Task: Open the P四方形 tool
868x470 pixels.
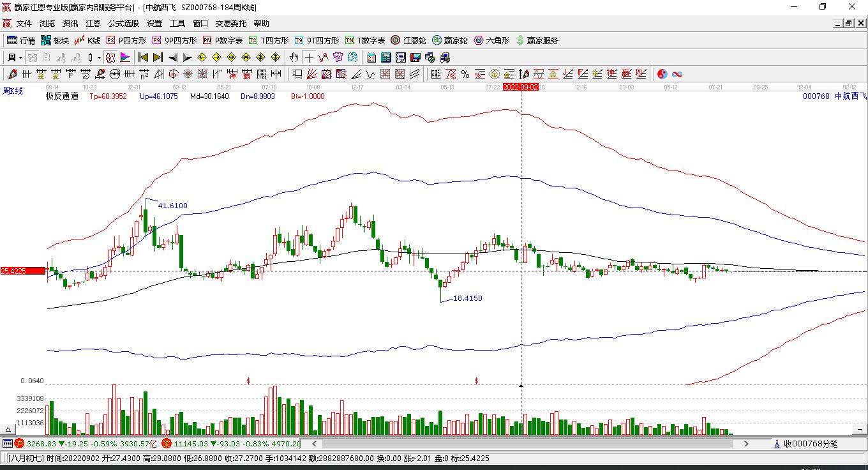Action: click(x=126, y=40)
